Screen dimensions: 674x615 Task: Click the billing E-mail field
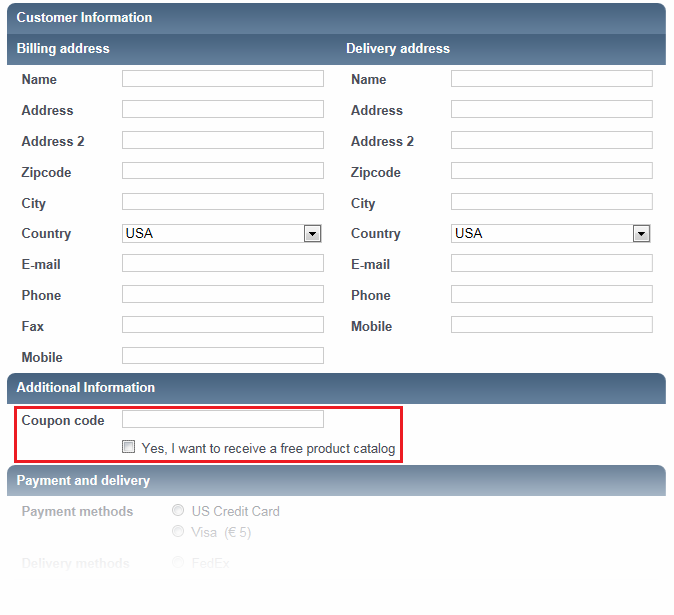(222, 264)
